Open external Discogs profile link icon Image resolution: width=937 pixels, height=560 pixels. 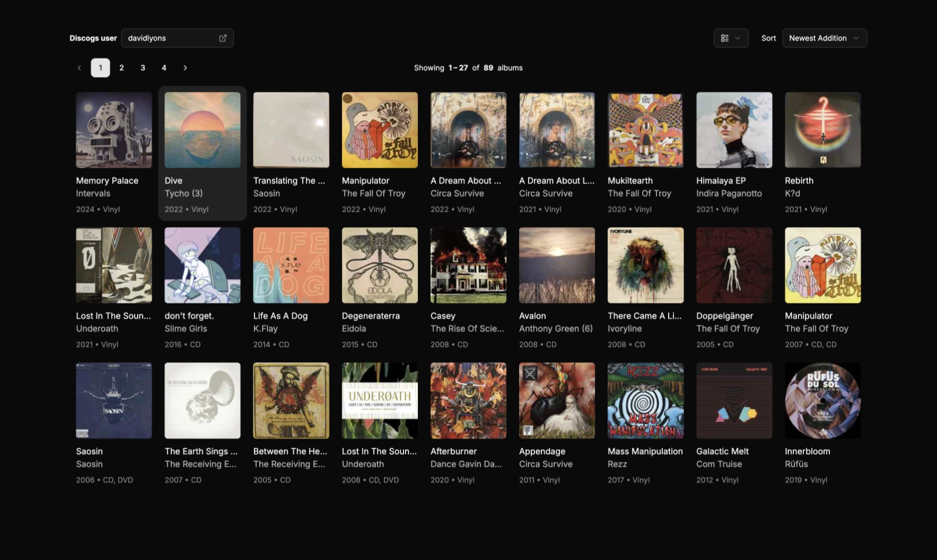[223, 38]
